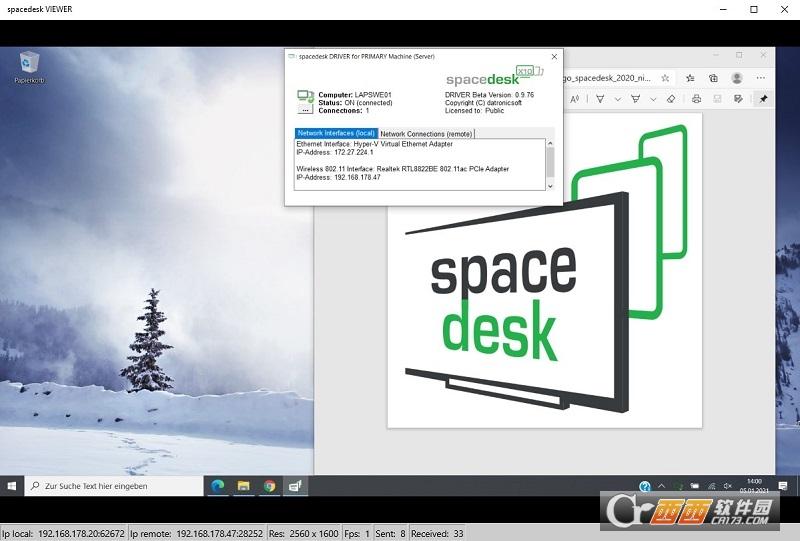Open Microsoft Edge from the taskbar
Screen dimensions: 800x541
point(218,486)
